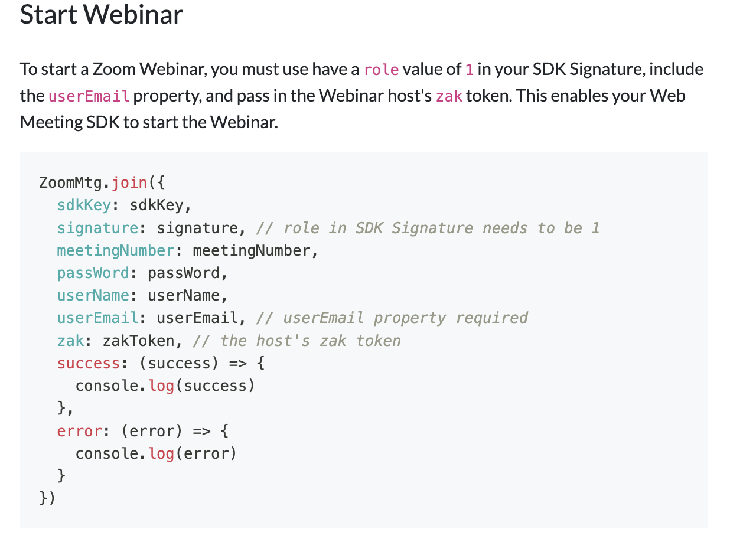Select the "sdkKey: sdkKey," code line
Screen dimensions: 756x555
(125, 205)
